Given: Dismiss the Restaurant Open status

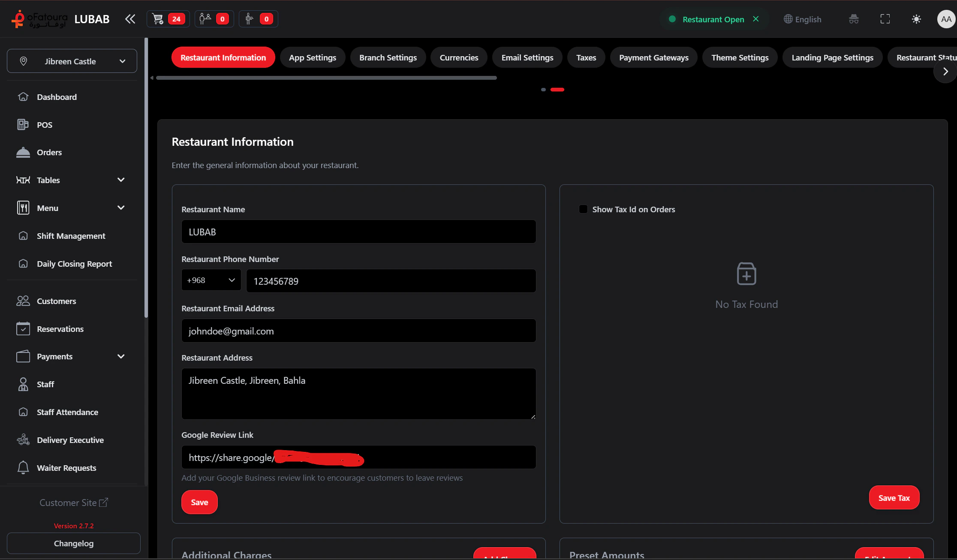Looking at the screenshot, I should pos(756,19).
